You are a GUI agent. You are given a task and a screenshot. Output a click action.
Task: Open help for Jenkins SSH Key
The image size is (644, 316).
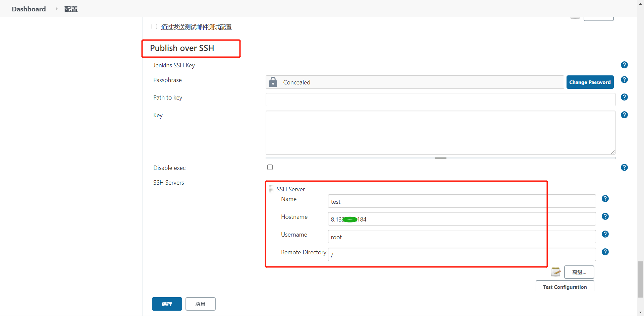[624, 65]
